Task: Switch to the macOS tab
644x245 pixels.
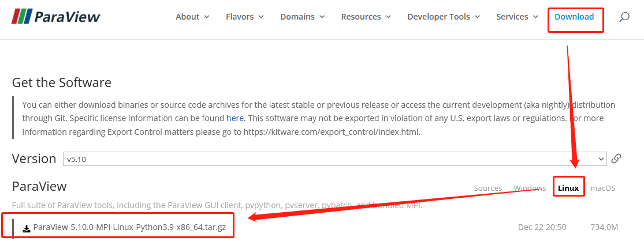Action: pyautogui.click(x=603, y=188)
